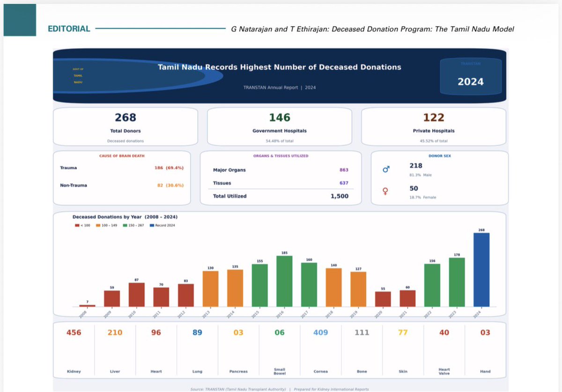This screenshot has height=392, width=562.
Task: Click the orange 2013 bar showing 130
Action: pos(210,288)
